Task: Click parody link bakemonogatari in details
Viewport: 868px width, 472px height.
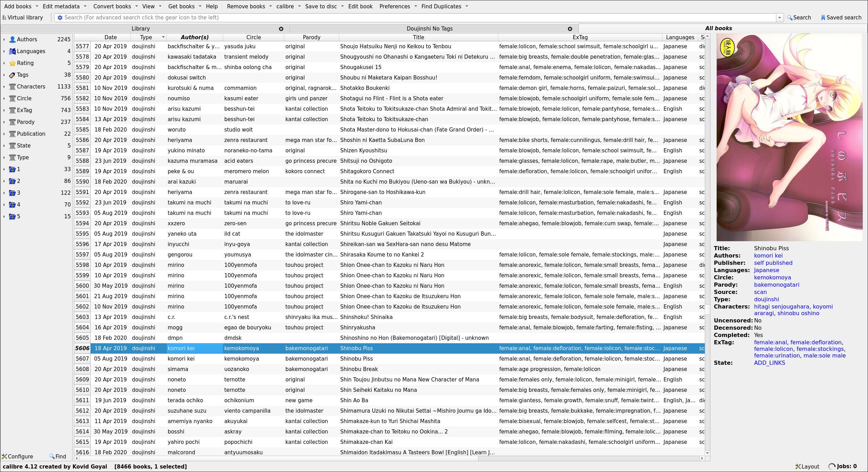Action: click(x=776, y=285)
